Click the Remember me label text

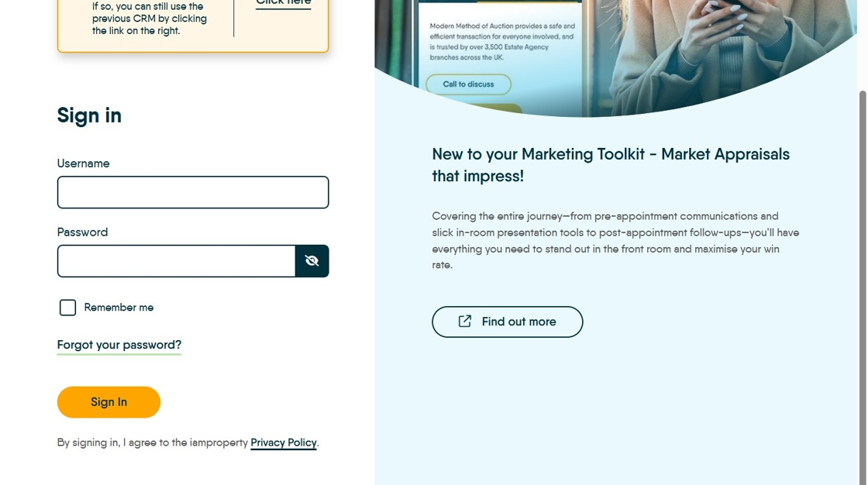pyautogui.click(x=119, y=308)
